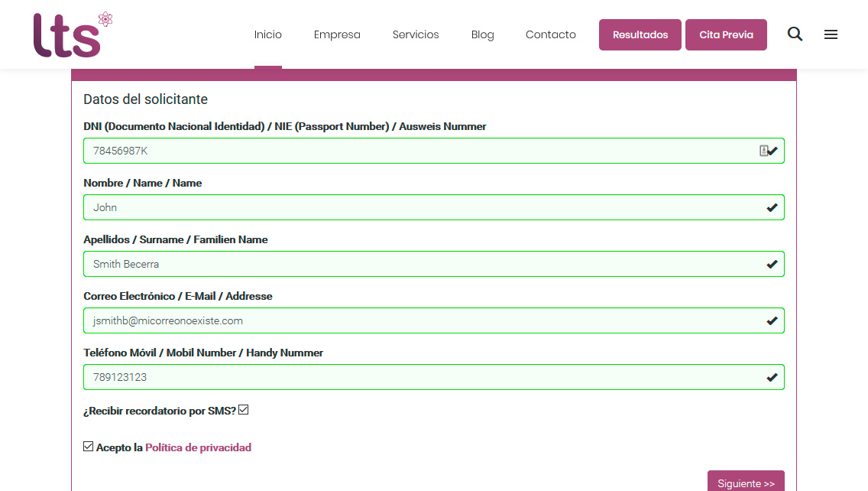The width and height of the screenshot is (868, 491).
Task: Open the Empresa menu item
Action: pyautogui.click(x=337, y=34)
